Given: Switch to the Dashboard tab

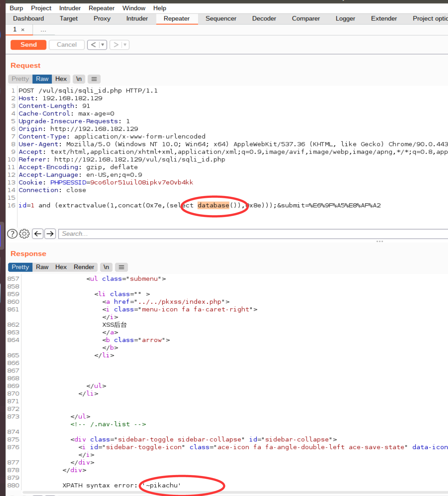Looking at the screenshot, I should [x=28, y=18].
